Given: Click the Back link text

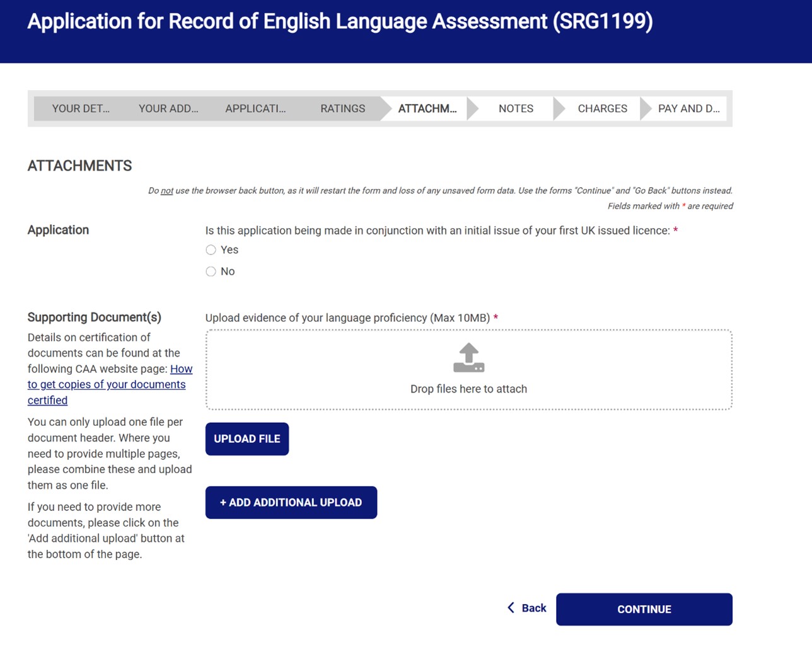Looking at the screenshot, I should [x=533, y=608].
